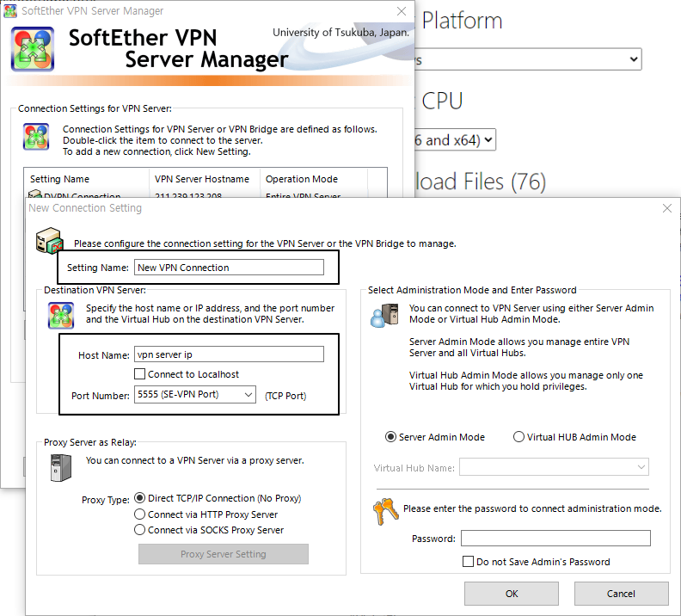This screenshot has width=681, height=616.
Task: Click the Setting Name input field
Action: (x=229, y=268)
